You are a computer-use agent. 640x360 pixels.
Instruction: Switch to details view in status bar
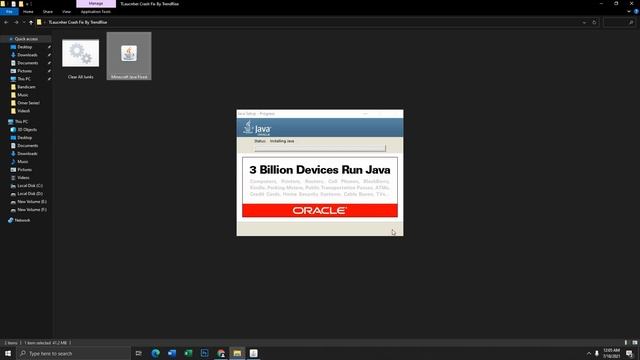pyautogui.click(x=626, y=343)
